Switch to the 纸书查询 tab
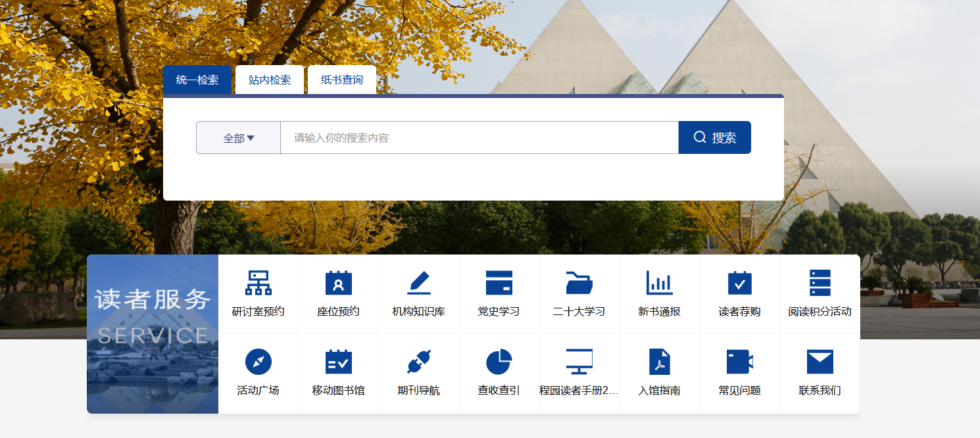The image size is (980, 438). pyautogui.click(x=342, y=80)
